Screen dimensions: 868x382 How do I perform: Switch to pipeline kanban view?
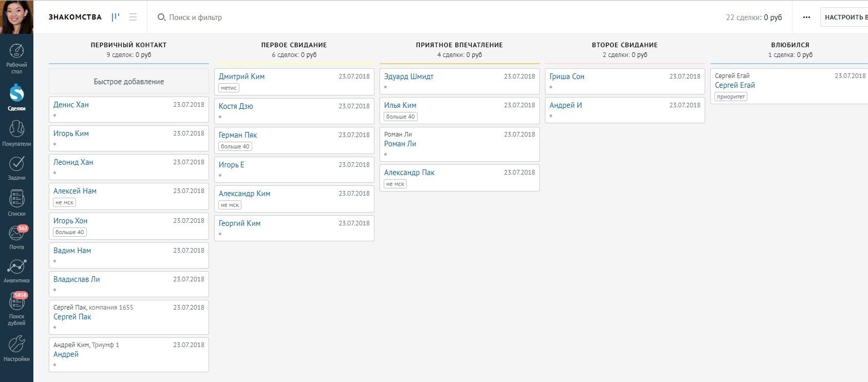(116, 17)
